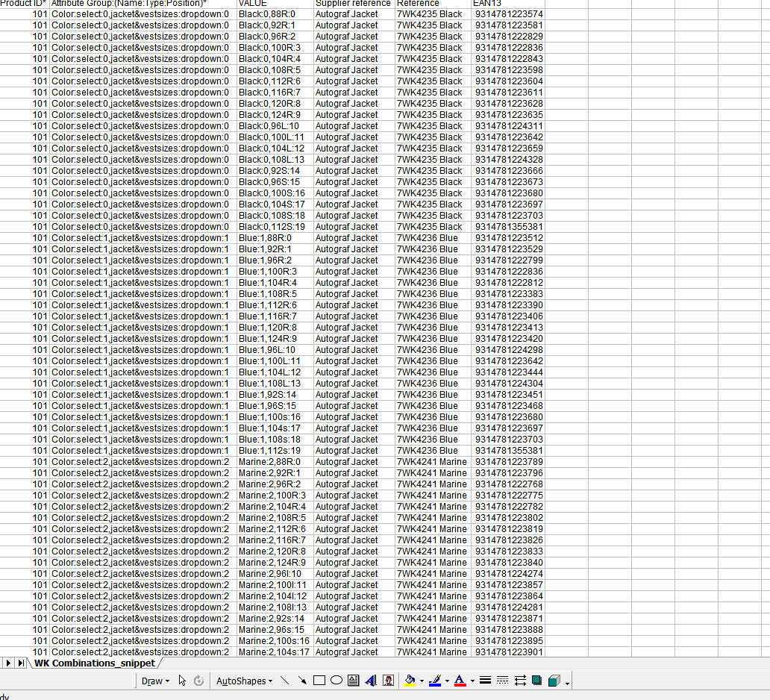
Task: Click the Free Rotate tool
Action: coord(199,681)
